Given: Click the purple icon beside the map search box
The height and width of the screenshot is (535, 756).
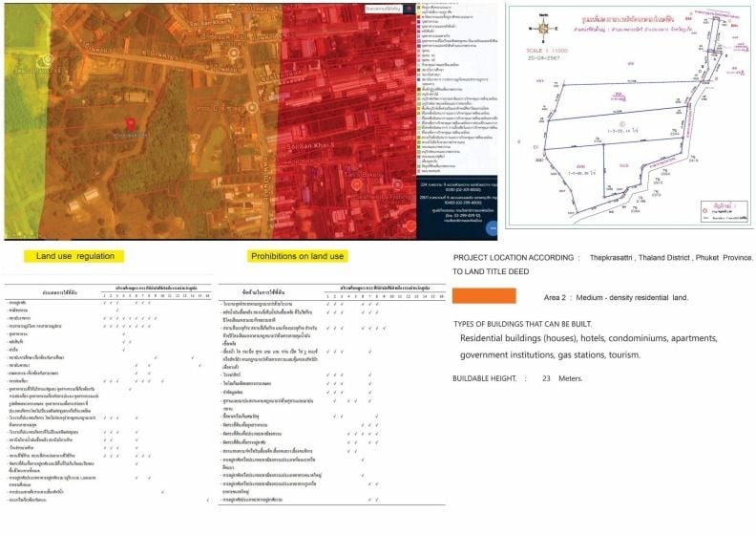Looking at the screenshot, I should coord(409,9).
